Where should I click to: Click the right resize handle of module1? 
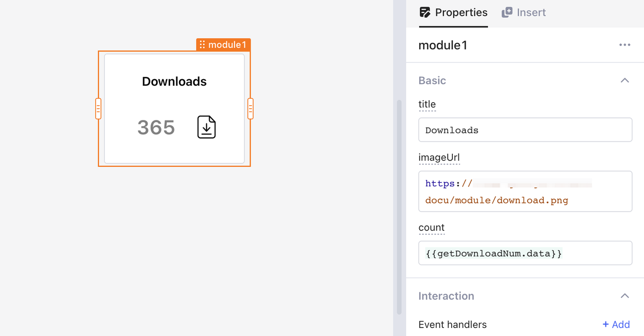click(x=251, y=109)
